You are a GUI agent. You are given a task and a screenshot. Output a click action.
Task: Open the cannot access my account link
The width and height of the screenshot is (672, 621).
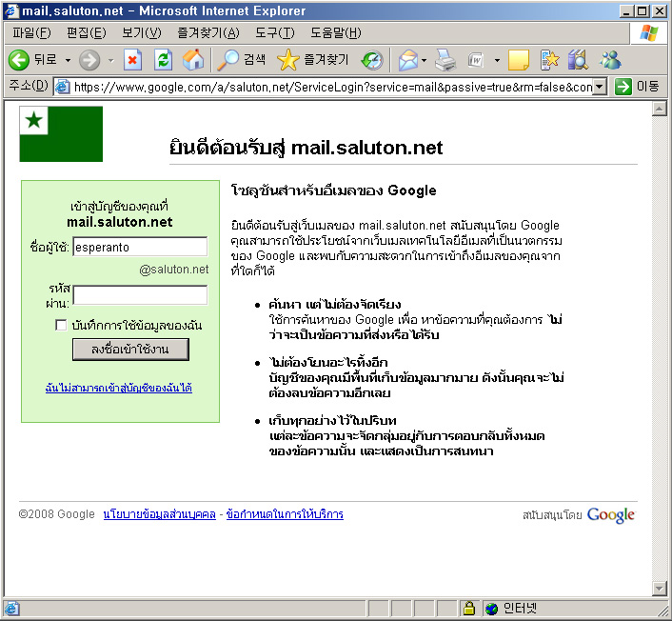pyautogui.click(x=119, y=388)
